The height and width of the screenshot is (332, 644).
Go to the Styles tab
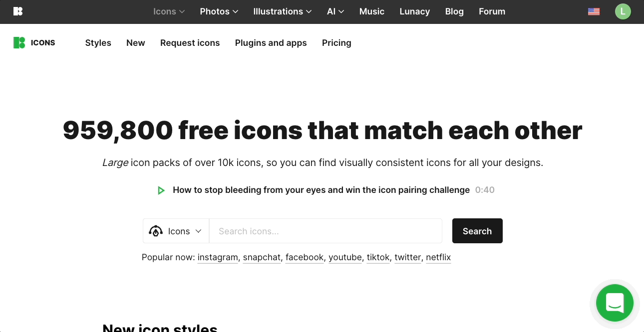(98, 43)
